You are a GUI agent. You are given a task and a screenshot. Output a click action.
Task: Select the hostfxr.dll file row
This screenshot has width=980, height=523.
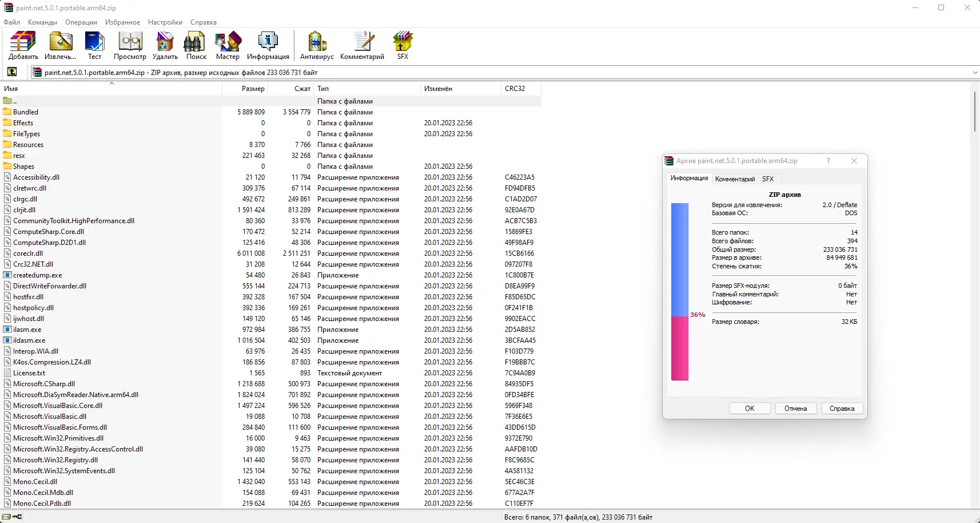[271, 297]
